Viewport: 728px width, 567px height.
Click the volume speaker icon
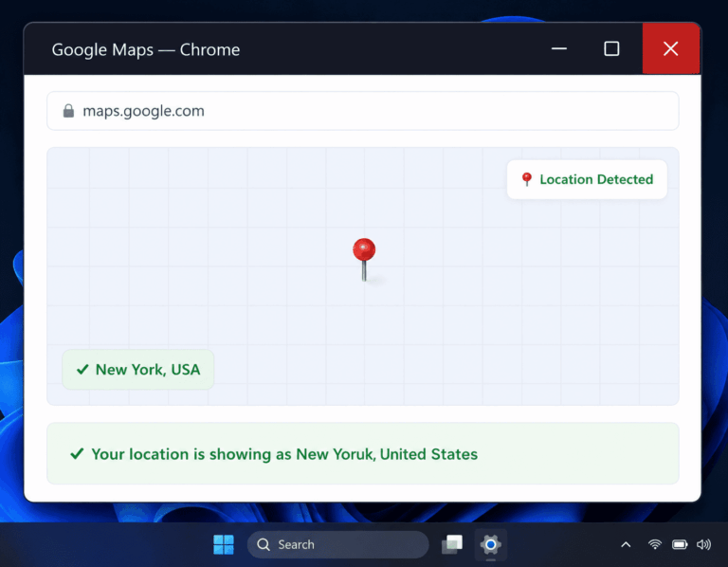pos(704,544)
